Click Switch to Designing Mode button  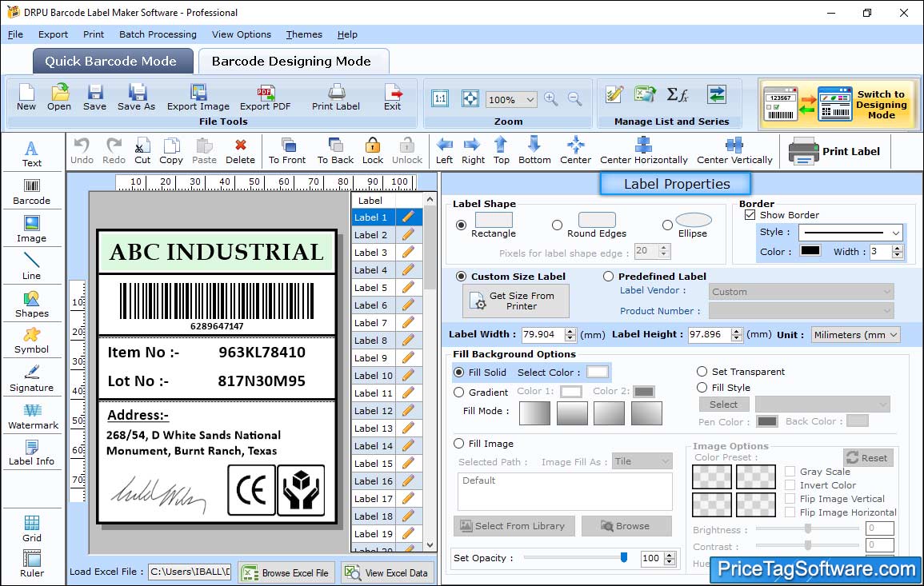[x=838, y=104]
